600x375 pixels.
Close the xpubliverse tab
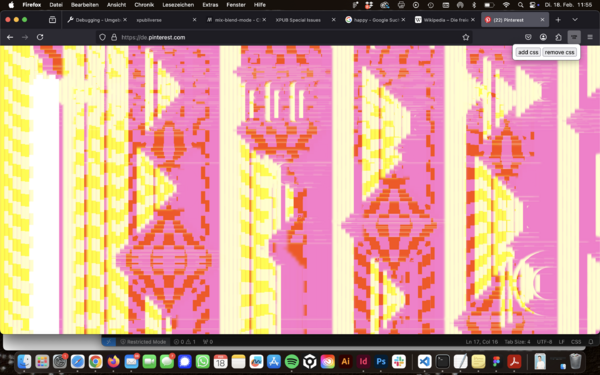tap(194, 20)
